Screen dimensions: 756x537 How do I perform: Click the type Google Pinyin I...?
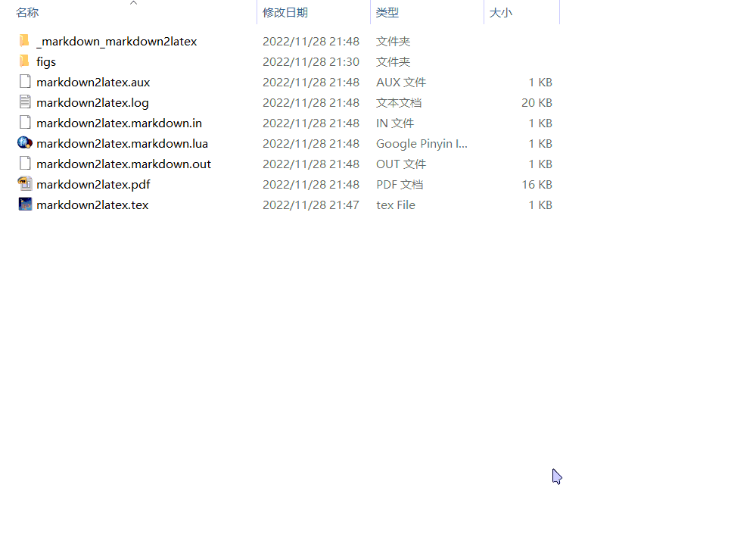click(422, 144)
